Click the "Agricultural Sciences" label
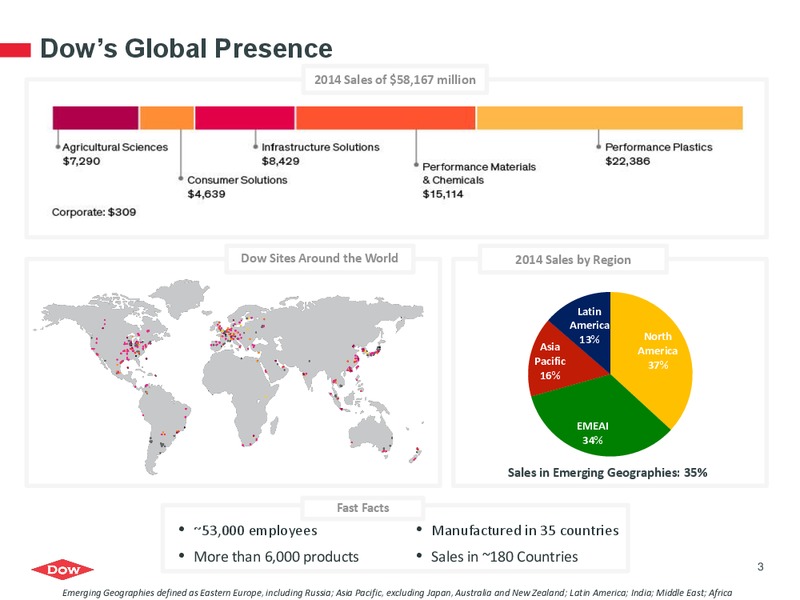Viewport: 800px width, 600px height. click(115, 147)
